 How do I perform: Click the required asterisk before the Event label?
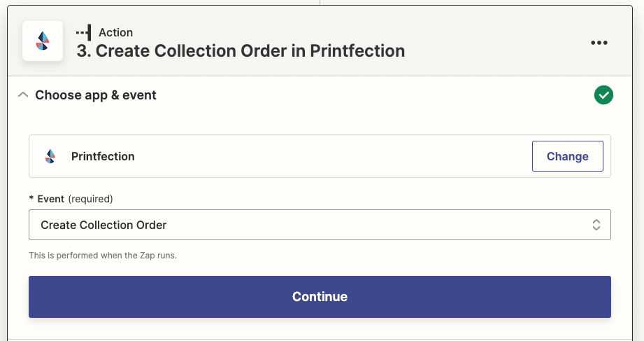[x=31, y=198]
